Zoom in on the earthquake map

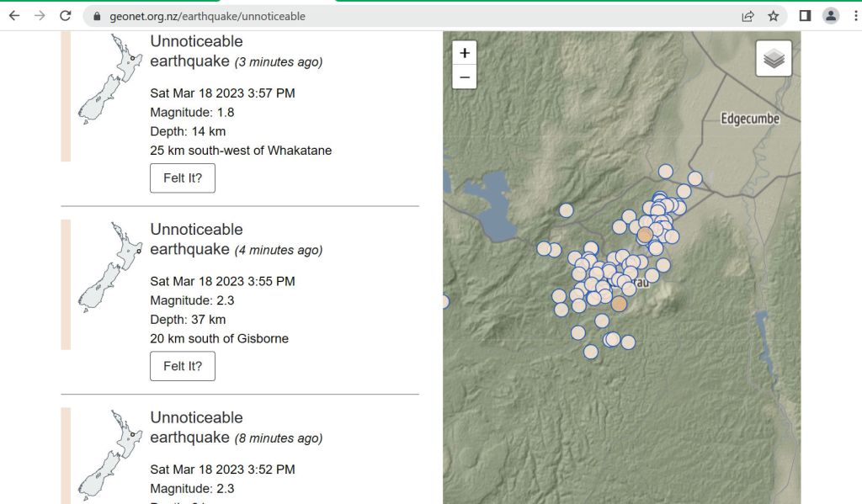click(x=464, y=53)
